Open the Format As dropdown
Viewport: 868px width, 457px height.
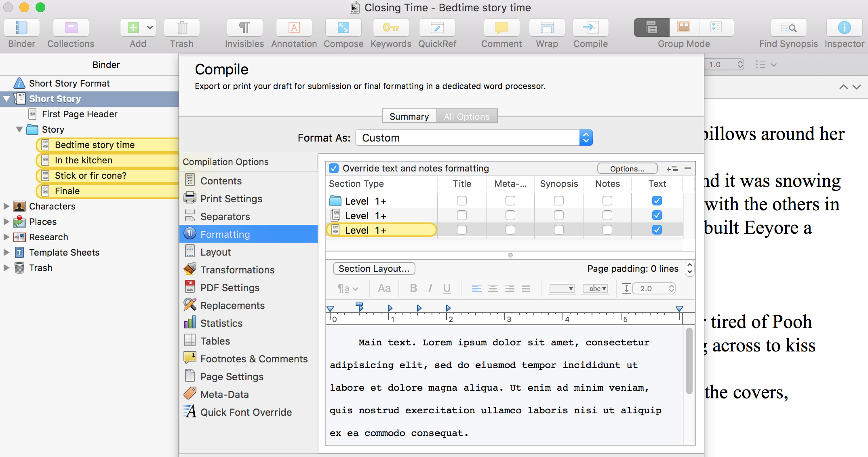pos(474,138)
